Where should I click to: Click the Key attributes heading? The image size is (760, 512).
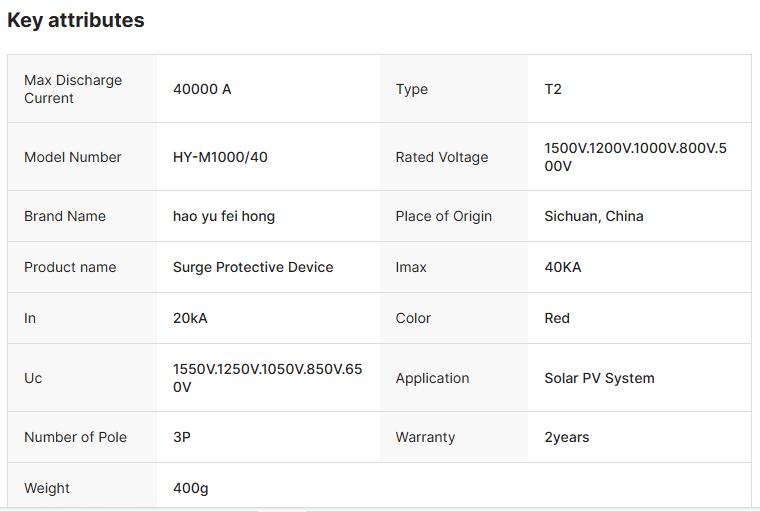tap(76, 20)
